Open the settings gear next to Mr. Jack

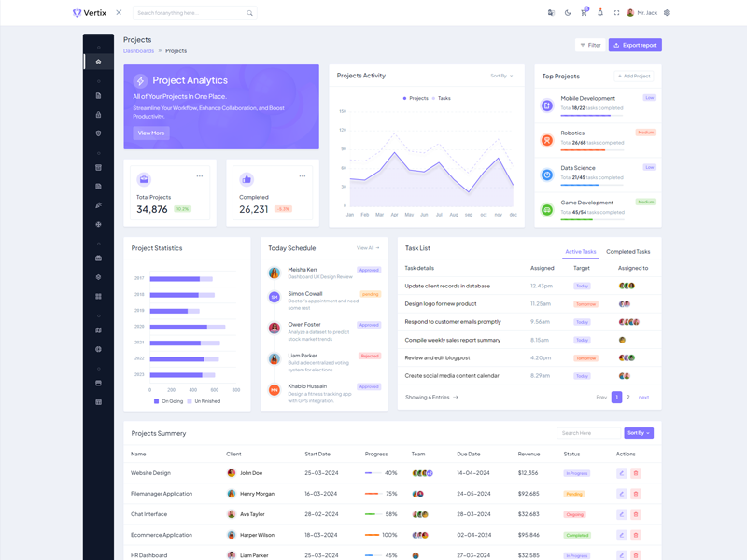667,13
